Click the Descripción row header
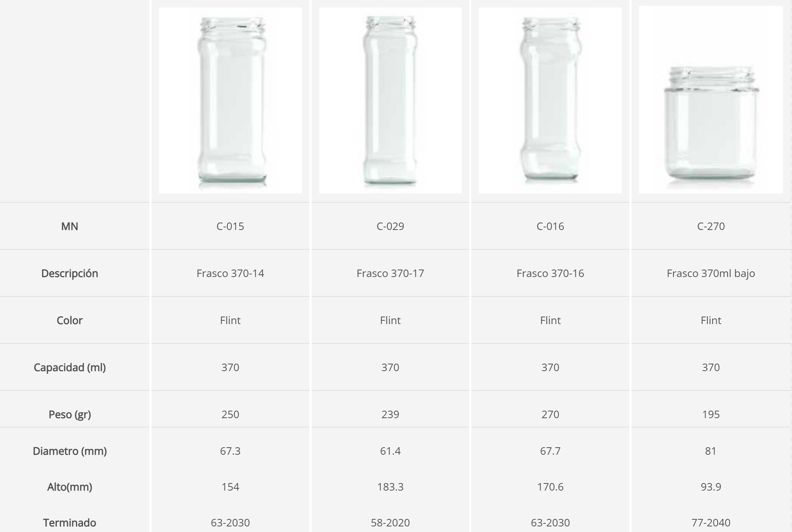792x532 pixels. 70,273
